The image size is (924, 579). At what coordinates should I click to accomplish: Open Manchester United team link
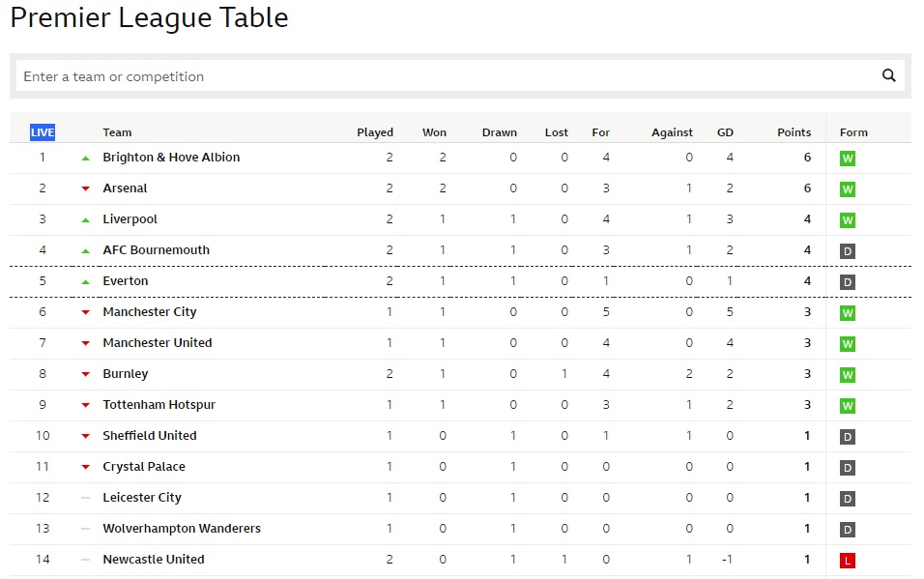pos(158,342)
